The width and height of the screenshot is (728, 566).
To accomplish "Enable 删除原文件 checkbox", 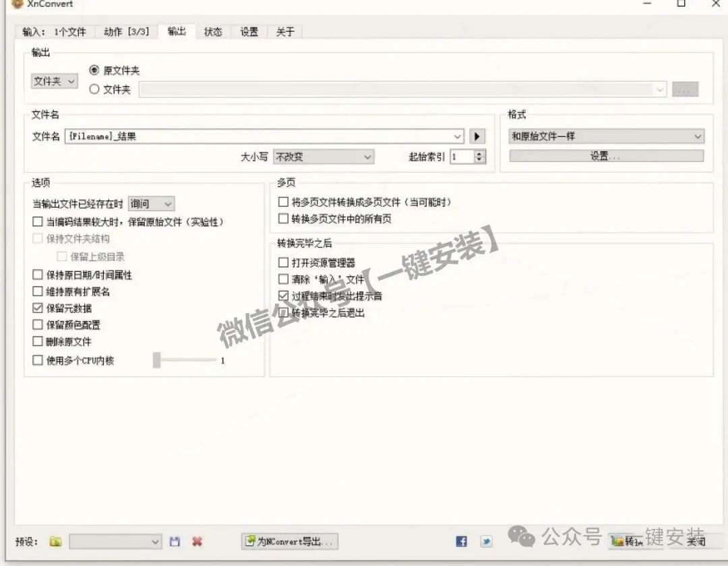I will tap(38, 341).
